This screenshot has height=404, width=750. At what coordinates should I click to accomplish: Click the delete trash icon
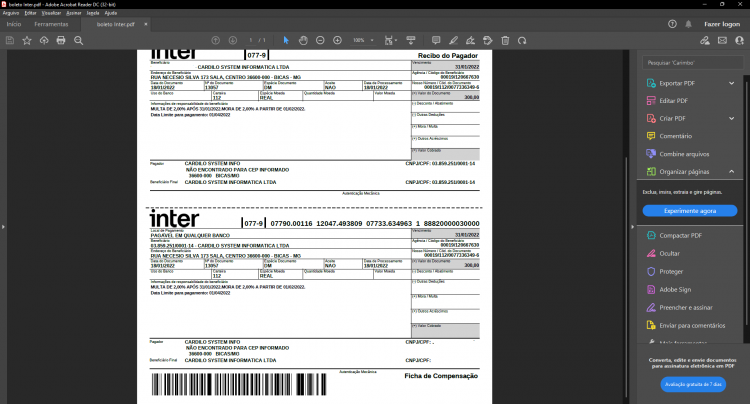(x=505, y=41)
